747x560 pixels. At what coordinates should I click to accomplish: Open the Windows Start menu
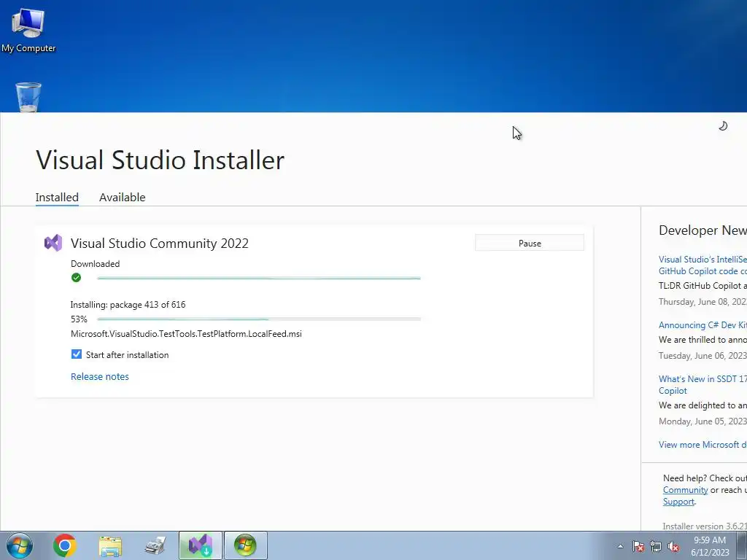[x=20, y=545]
